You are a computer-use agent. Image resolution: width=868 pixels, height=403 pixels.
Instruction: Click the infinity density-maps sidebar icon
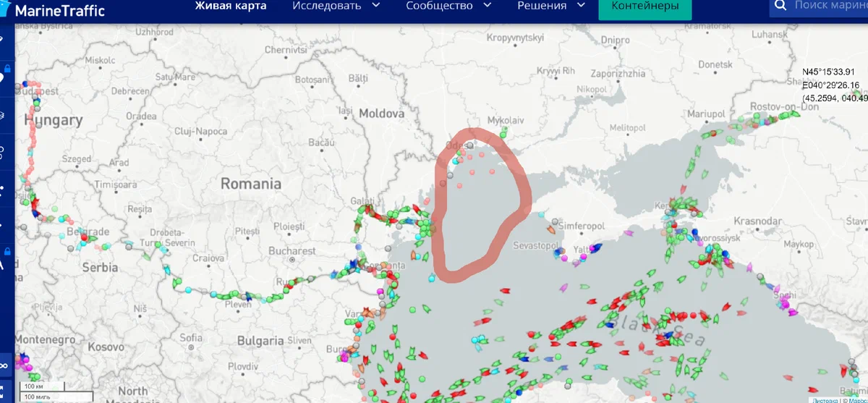pyautogui.click(x=3, y=365)
